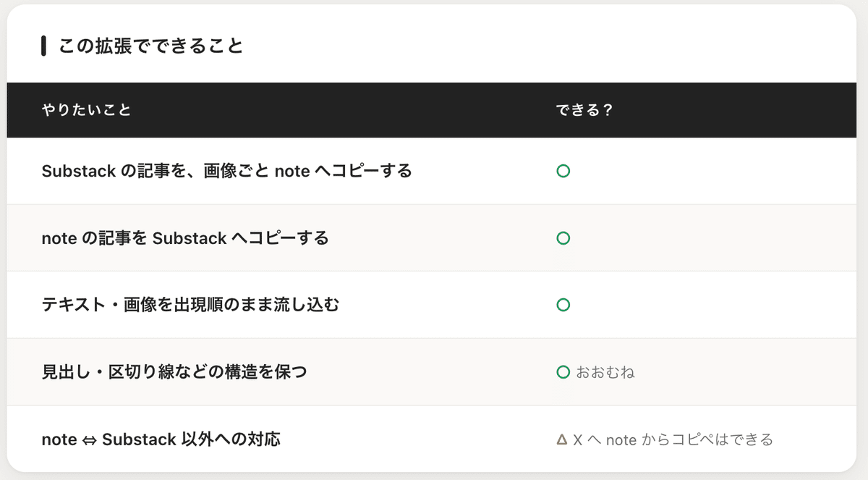The image size is (868, 480).
Task: Select the heading この拡張でできること
Action: (150, 46)
